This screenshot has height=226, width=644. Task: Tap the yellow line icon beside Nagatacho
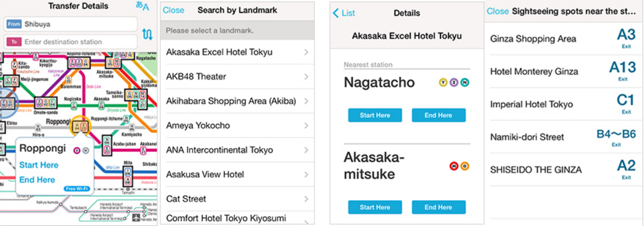(x=443, y=82)
